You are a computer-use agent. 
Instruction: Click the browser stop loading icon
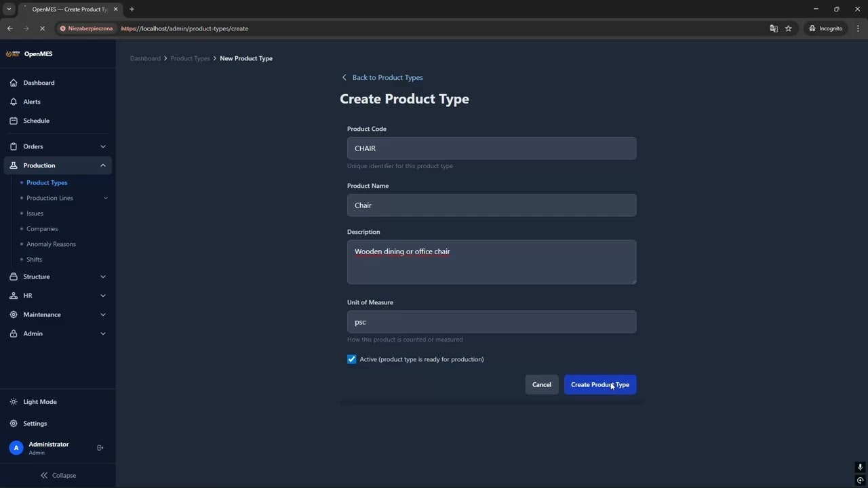coord(42,28)
